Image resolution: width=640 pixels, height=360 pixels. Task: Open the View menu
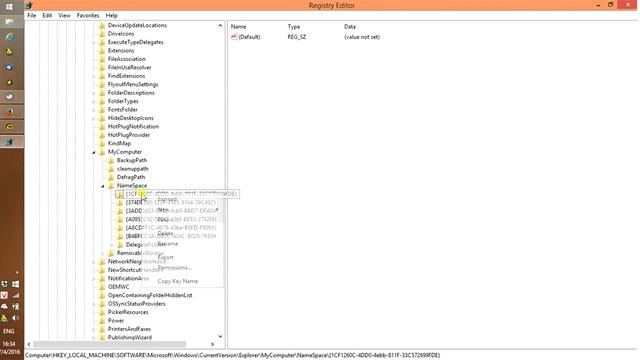pos(64,16)
